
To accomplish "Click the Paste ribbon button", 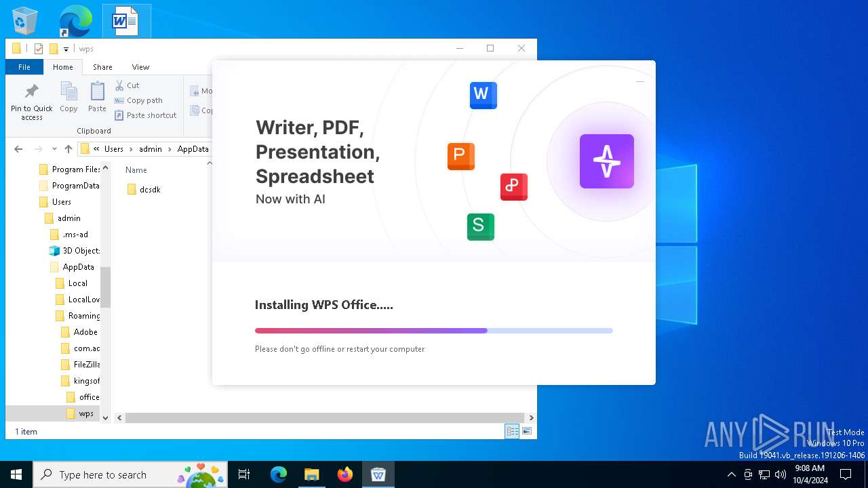I will click(x=97, y=97).
